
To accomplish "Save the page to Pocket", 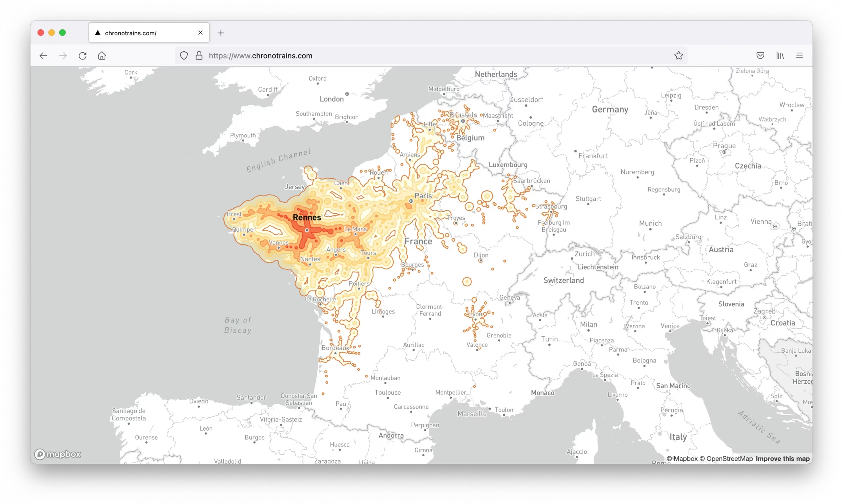I will (x=760, y=56).
